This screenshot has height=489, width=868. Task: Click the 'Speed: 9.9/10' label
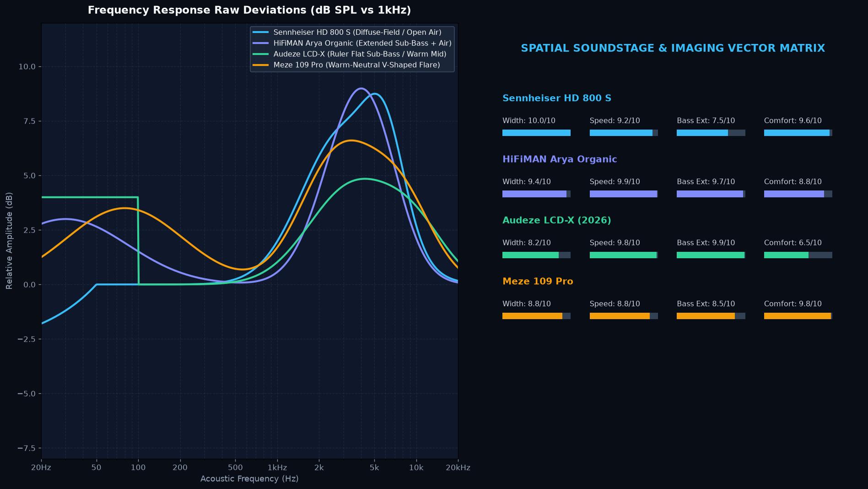click(615, 182)
